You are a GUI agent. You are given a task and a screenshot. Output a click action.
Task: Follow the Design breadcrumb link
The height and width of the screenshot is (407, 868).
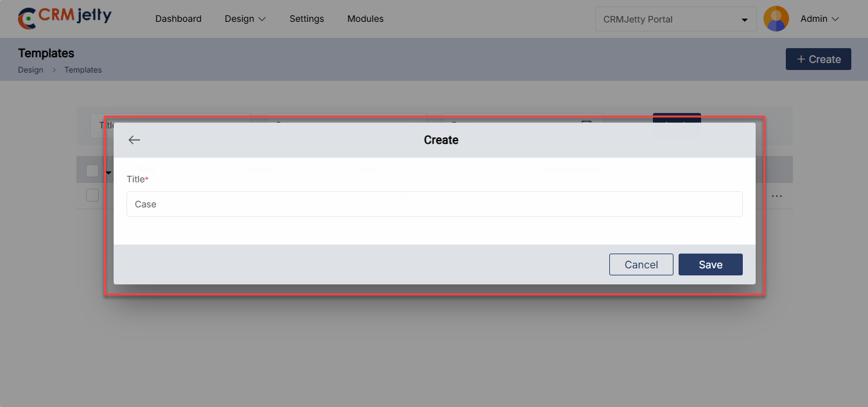coord(31,70)
